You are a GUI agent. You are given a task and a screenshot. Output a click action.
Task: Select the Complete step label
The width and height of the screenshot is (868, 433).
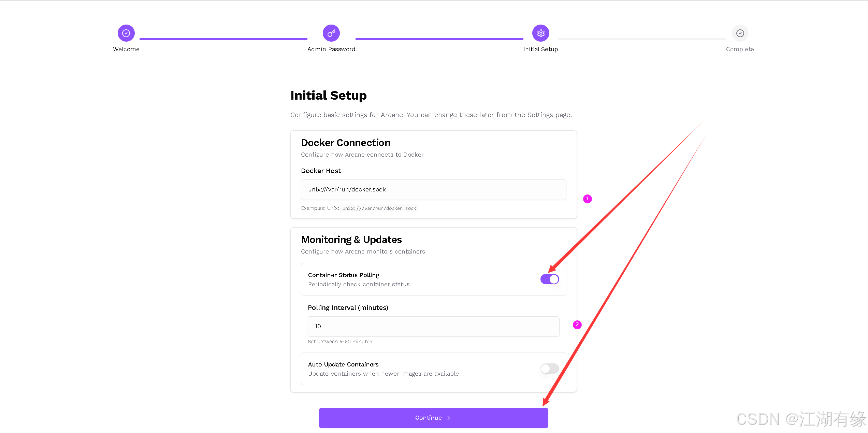(740, 49)
